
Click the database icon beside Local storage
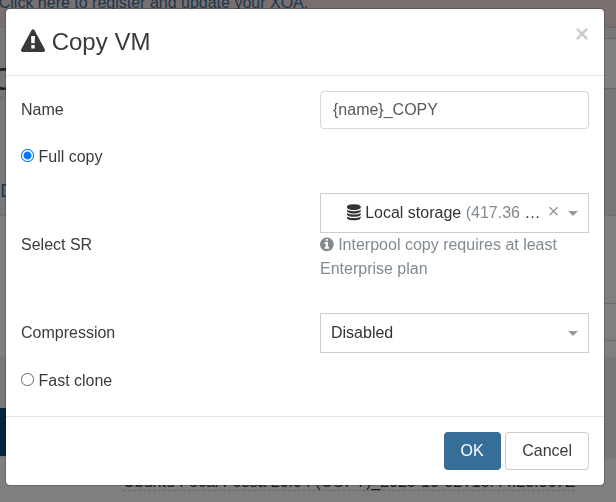click(354, 213)
